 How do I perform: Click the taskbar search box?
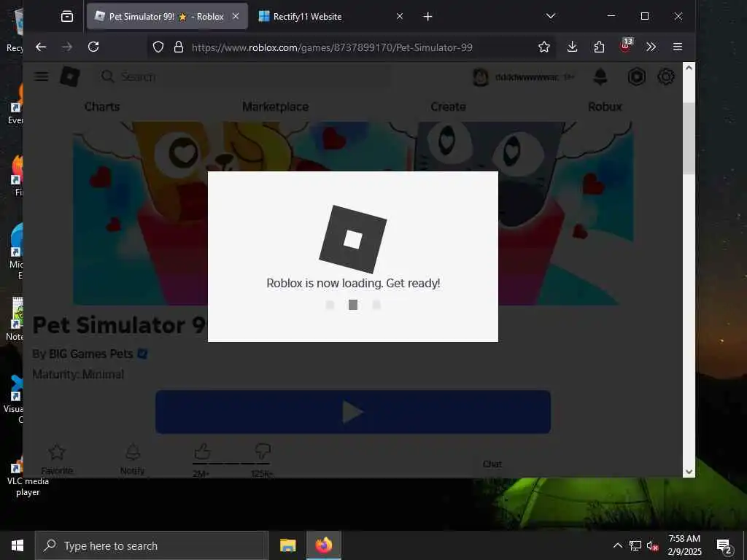point(152,545)
